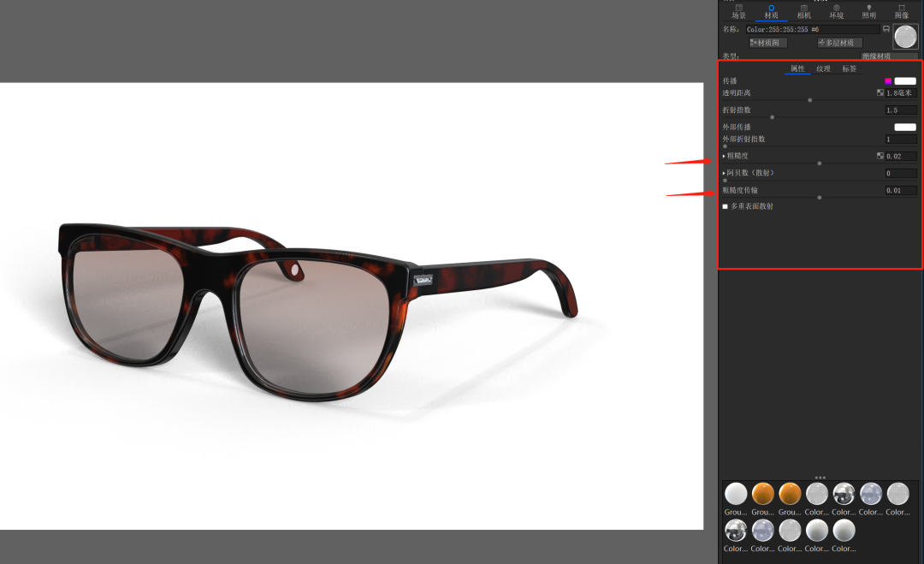924x564 pixels.
Task: Open the 类型 material type dropdown
Action: [889, 56]
